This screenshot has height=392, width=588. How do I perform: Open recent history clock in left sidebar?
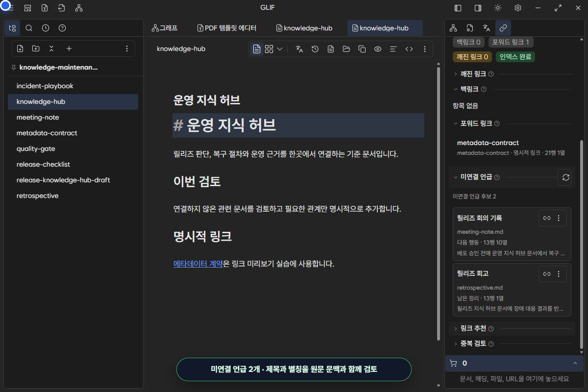(x=46, y=28)
